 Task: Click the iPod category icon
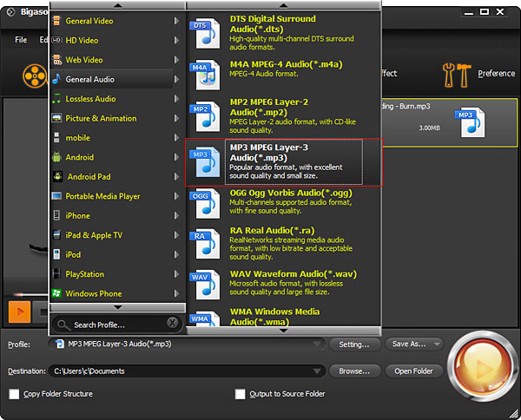click(56, 254)
